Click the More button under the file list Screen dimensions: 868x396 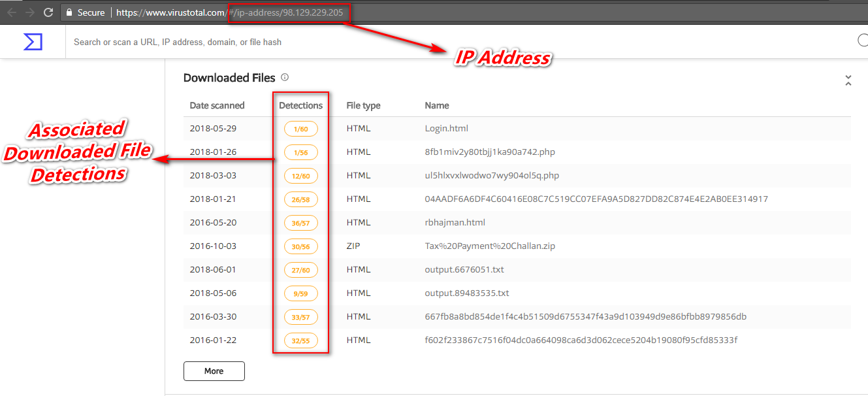214,371
